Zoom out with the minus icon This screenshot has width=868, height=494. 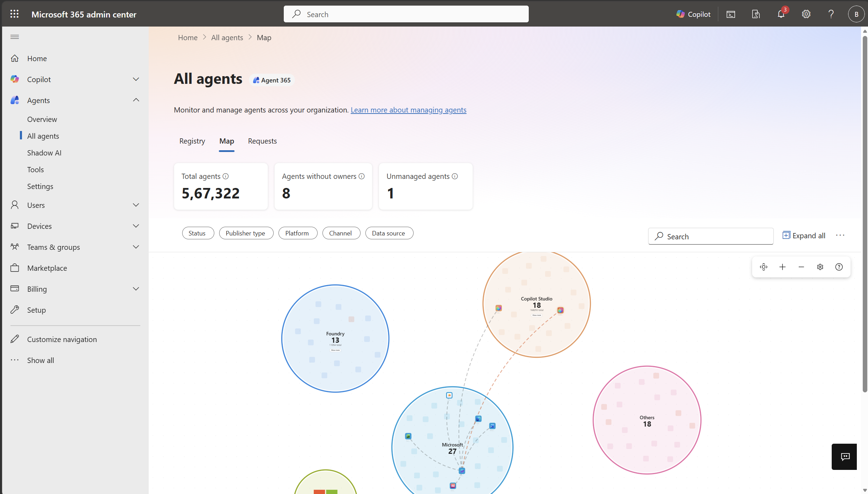tap(801, 267)
